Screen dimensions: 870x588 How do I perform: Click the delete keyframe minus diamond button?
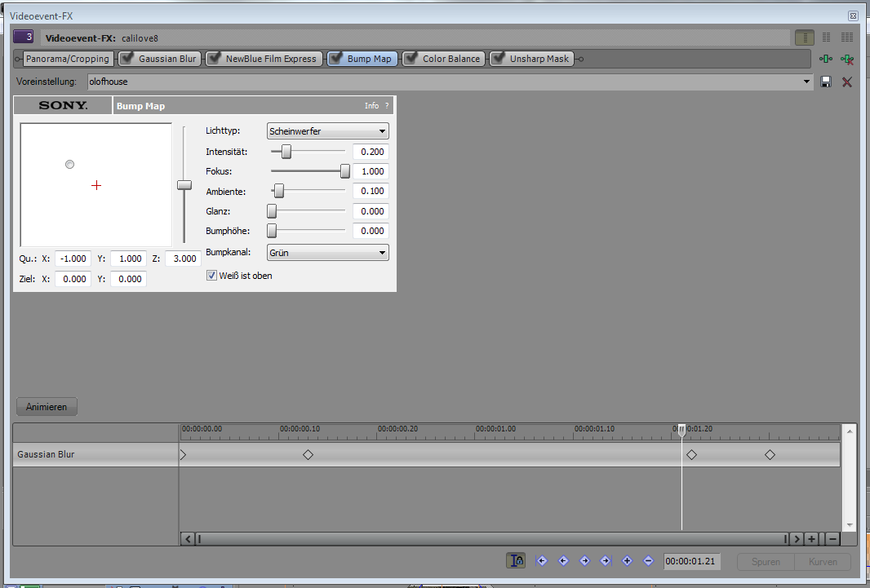(648, 560)
